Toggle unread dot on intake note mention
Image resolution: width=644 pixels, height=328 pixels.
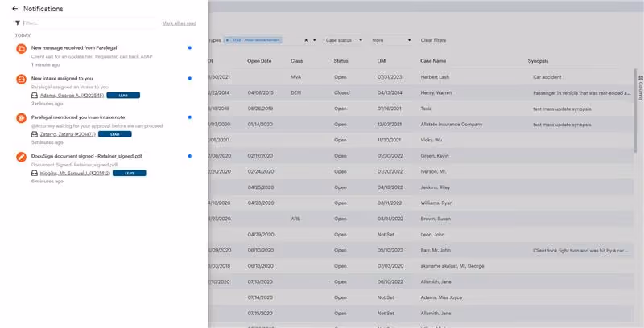coord(189,117)
